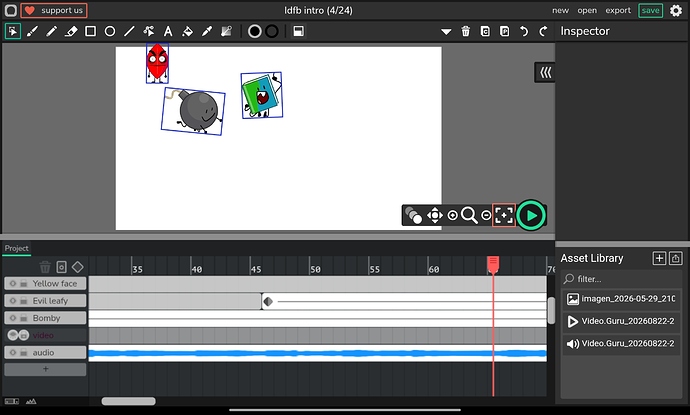Click the zoom in circle icon
Viewport: 690px width, 415px height.
point(452,215)
